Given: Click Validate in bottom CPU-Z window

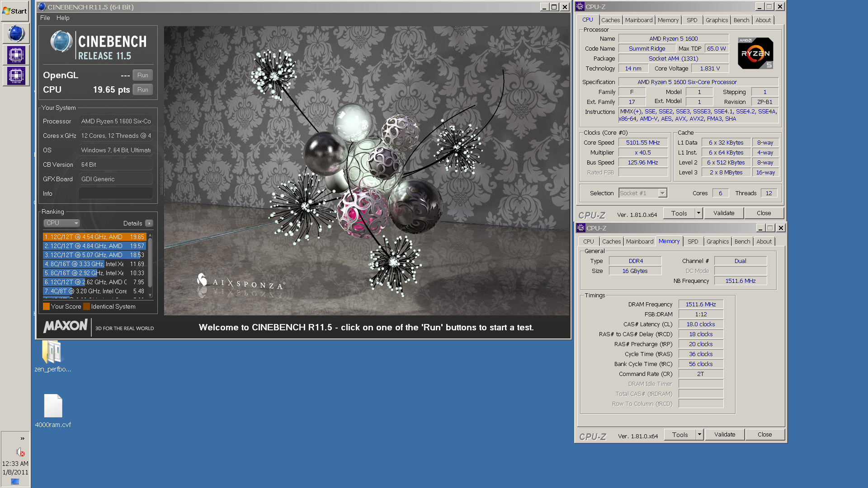Looking at the screenshot, I should 725,435.
